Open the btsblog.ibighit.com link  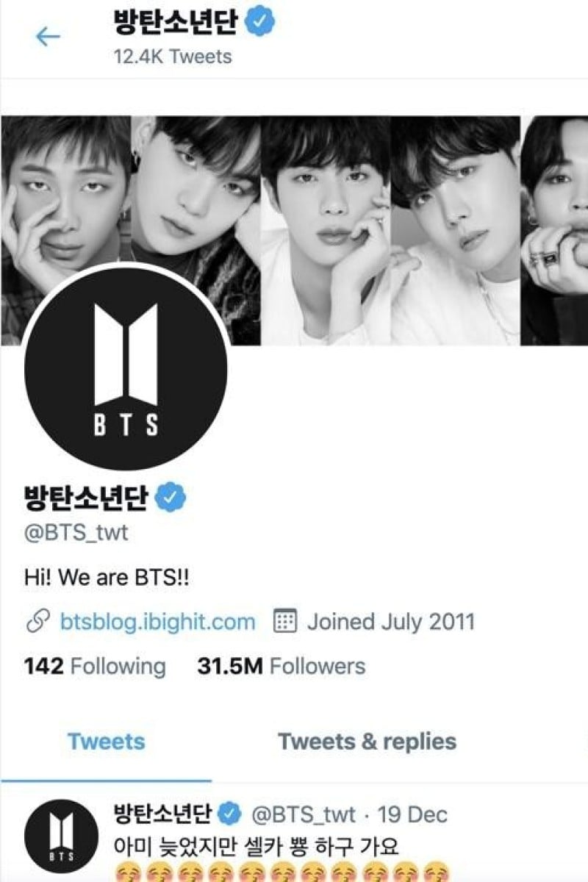coord(157,622)
